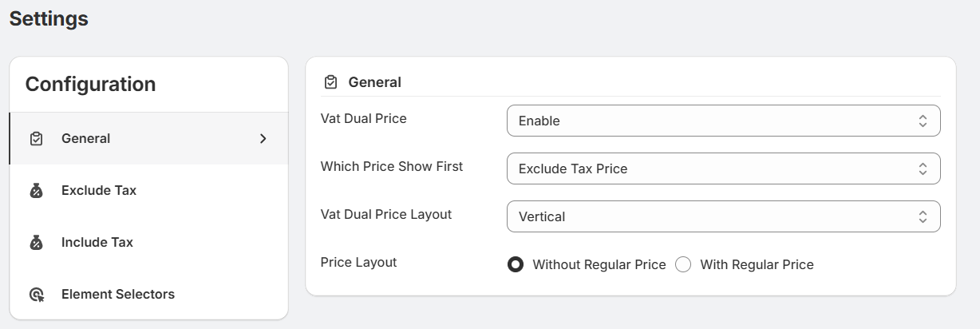Image resolution: width=980 pixels, height=329 pixels.
Task: Expand the Vat Dual Price Layout dropdown
Action: click(723, 216)
